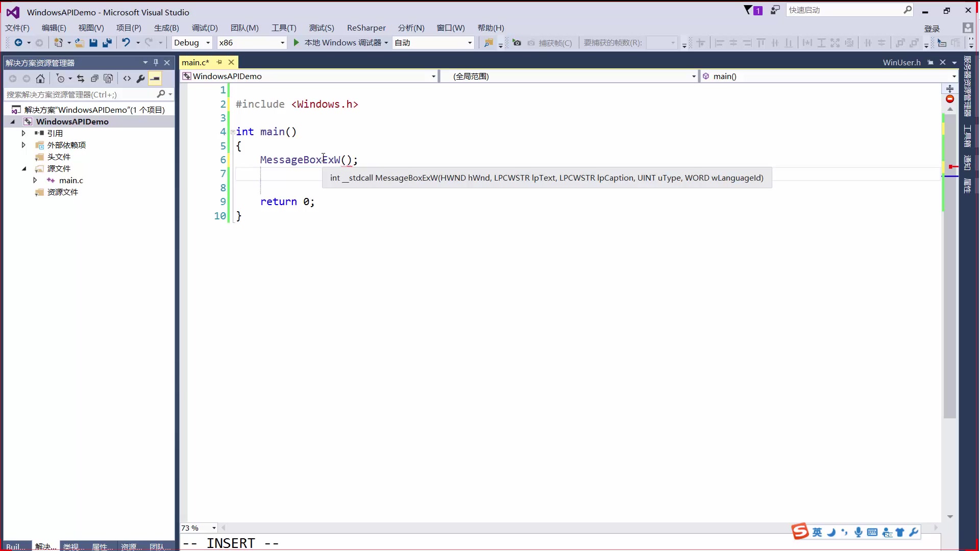Toggle Preview Selected Items highlighted button
The image size is (980, 551).
tap(155, 79)
